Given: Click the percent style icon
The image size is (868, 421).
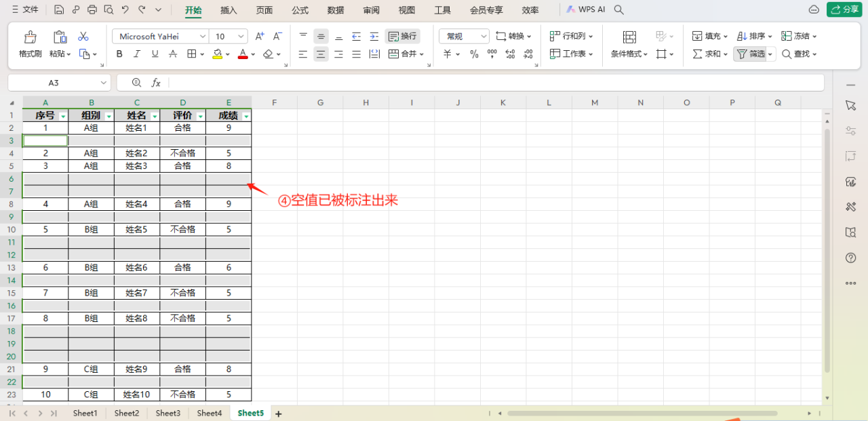Looking at the screenshot, I should click(x=474, y=54).
